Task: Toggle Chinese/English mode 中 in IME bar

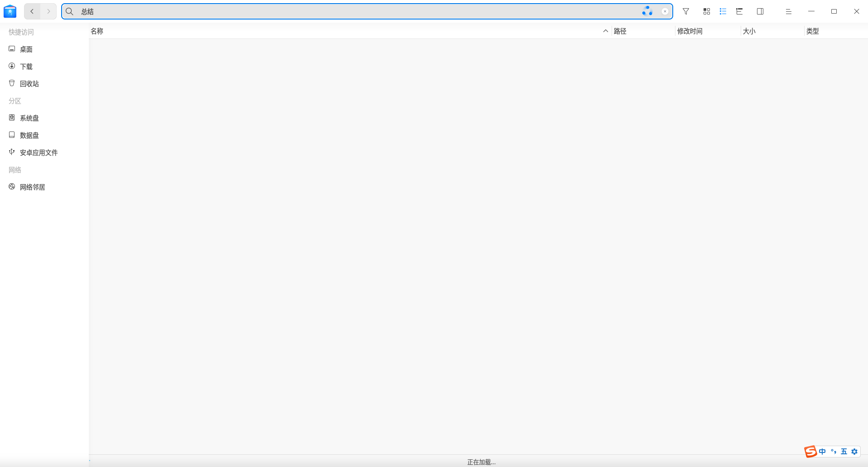Action: pyautogui.click(x=822, y=452)
